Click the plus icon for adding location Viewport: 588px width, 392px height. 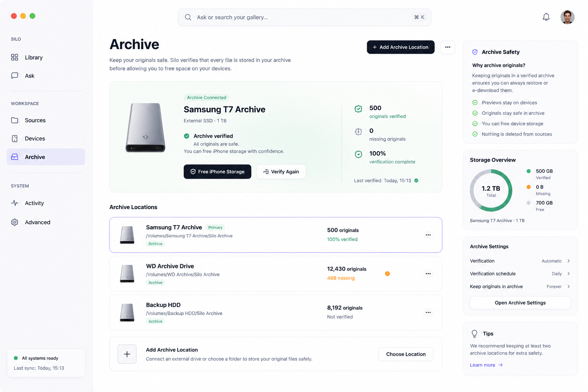(x=127, y=354)
